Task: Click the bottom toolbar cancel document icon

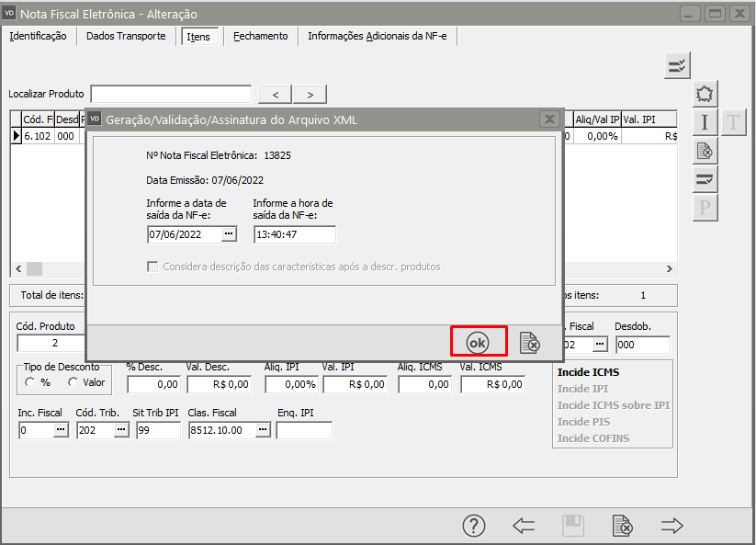Action: (623, 526)
